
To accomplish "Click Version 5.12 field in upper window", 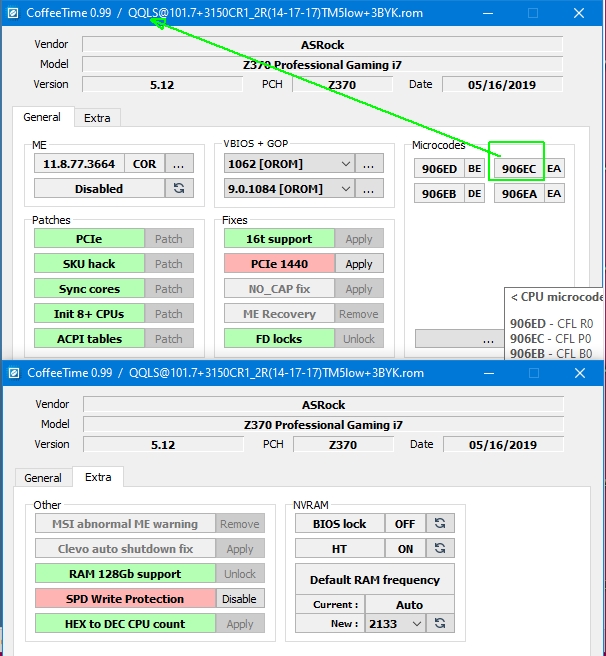I will 162,85.
